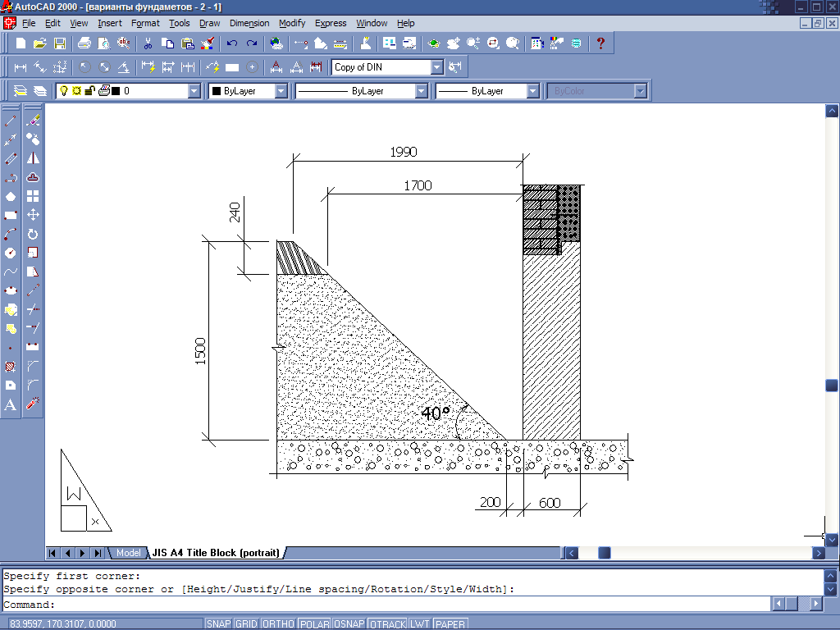This screenshot has height=630, width=840.
Task: Open the Dimension menu
Action: (249, 23)
